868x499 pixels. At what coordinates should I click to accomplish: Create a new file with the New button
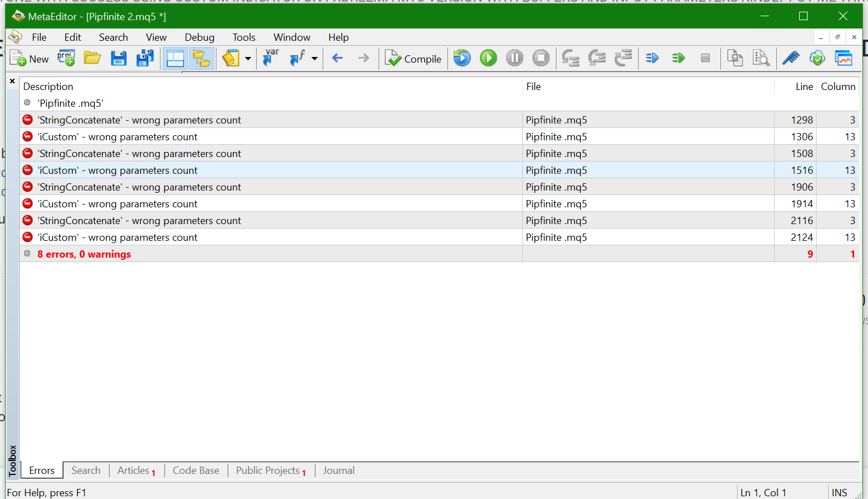tap(30, 59)
